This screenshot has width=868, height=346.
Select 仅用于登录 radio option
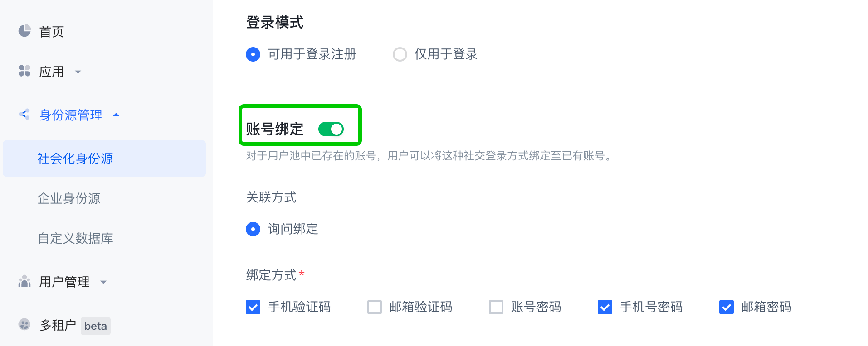400,54
